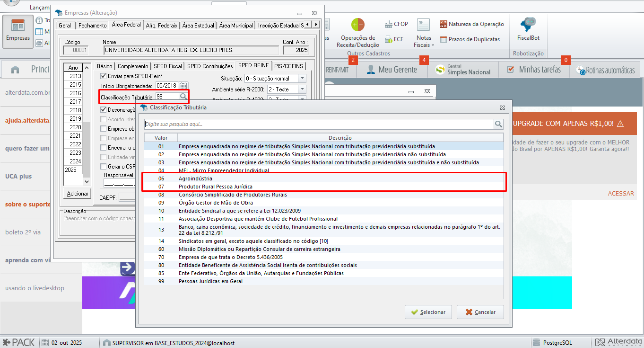Open the Empresas ribbon icon
The width and height of the screenshot is (644, 348).
[18, 31]
